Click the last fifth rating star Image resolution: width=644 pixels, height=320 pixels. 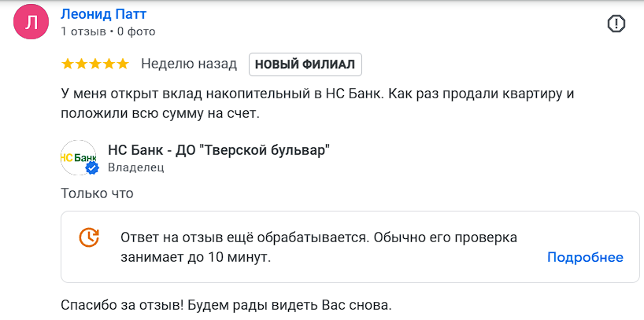[x=122, y=64]
